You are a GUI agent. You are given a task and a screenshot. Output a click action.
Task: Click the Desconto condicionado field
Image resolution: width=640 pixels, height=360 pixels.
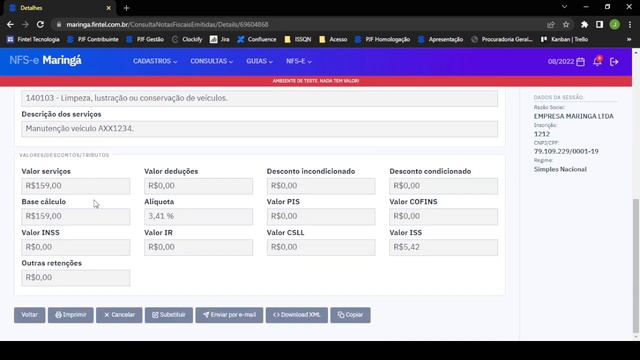click(444, 186)
